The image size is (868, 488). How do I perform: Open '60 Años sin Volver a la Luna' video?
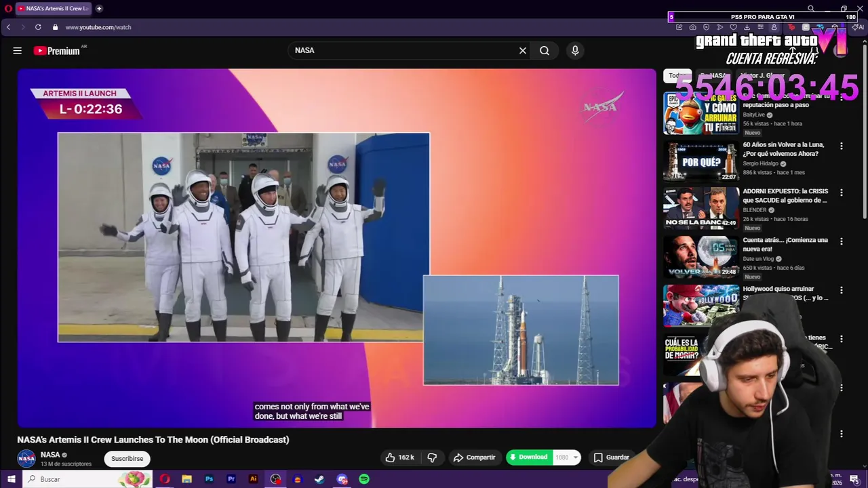[x=783, y=149]
